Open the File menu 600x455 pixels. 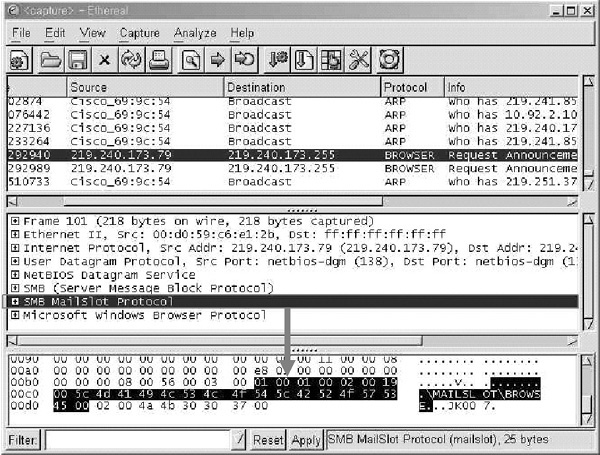pos(21,33)
